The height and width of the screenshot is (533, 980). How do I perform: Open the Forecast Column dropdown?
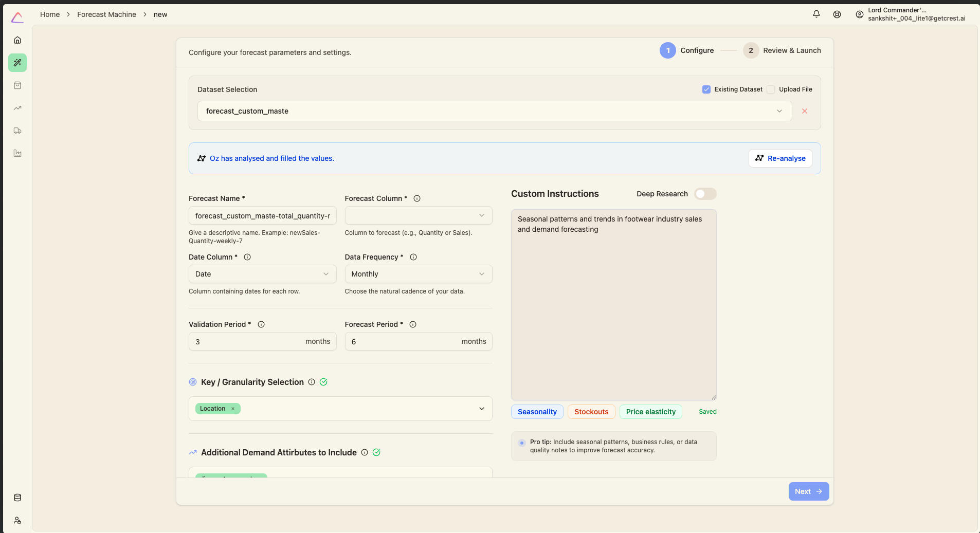(x=419, y=215)
